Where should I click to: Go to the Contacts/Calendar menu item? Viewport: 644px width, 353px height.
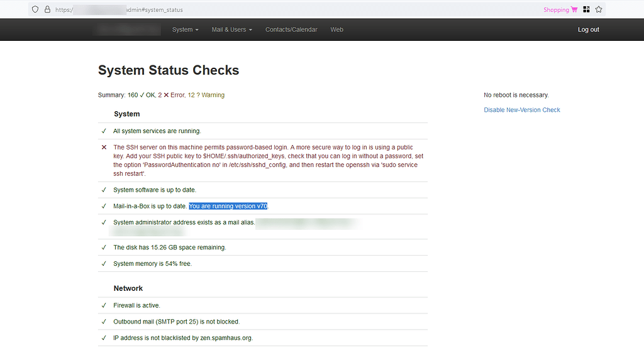(291, 30)
